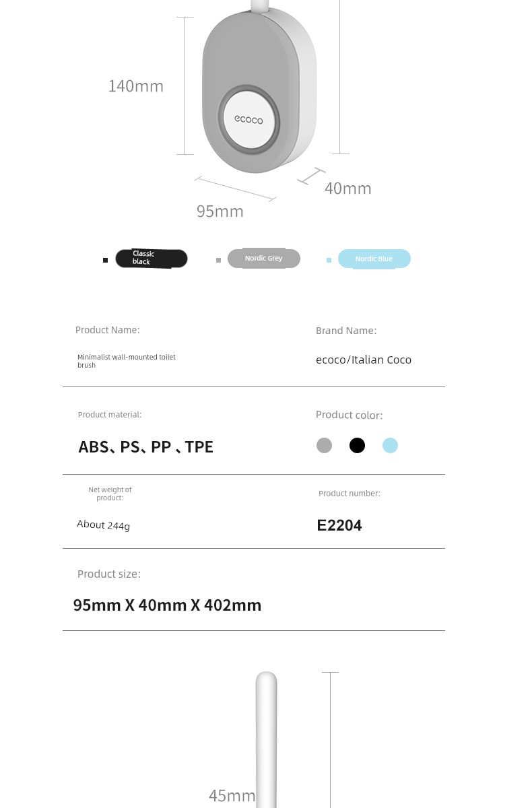Click the grey product color swatch

coord(324,445)
